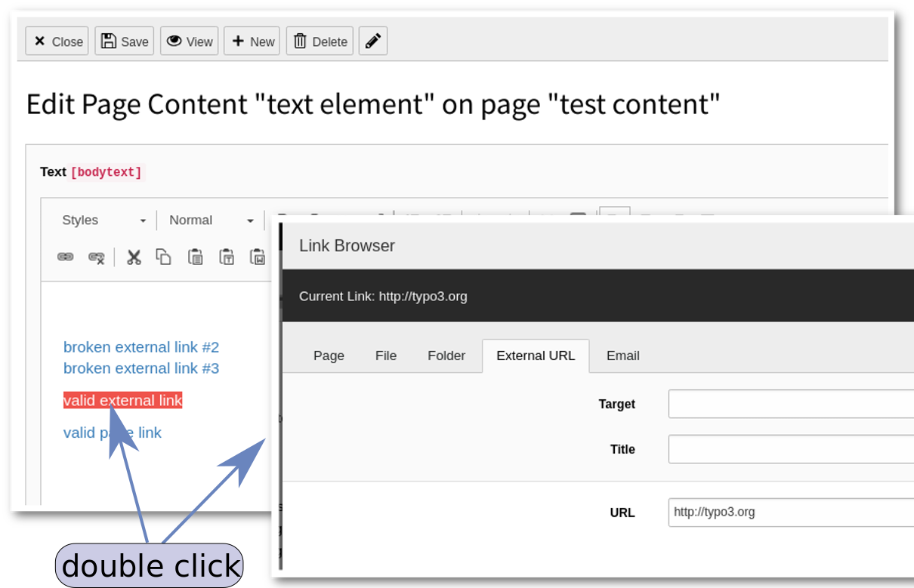Click the Paste as plain text icon
The width and height of the screenshot is (914, 588).
click(x=227, y=257)
